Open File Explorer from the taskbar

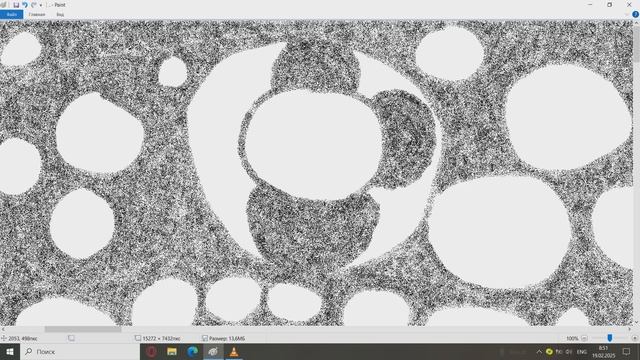click(172, 351)
